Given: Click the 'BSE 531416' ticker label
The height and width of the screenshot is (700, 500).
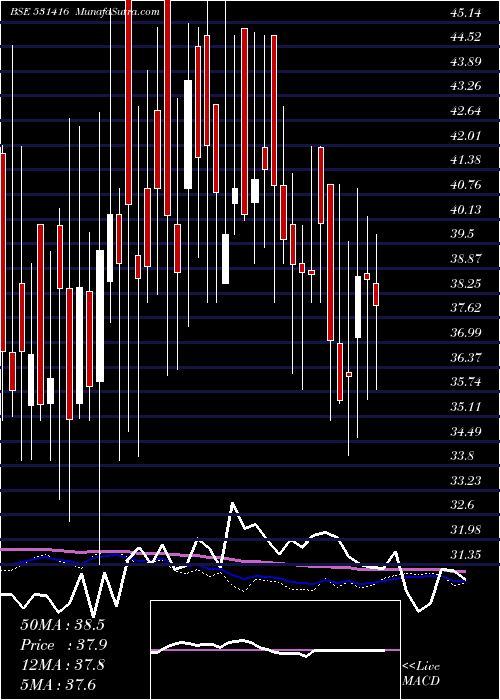Looking at the screenshot, I should pos(40,12).
